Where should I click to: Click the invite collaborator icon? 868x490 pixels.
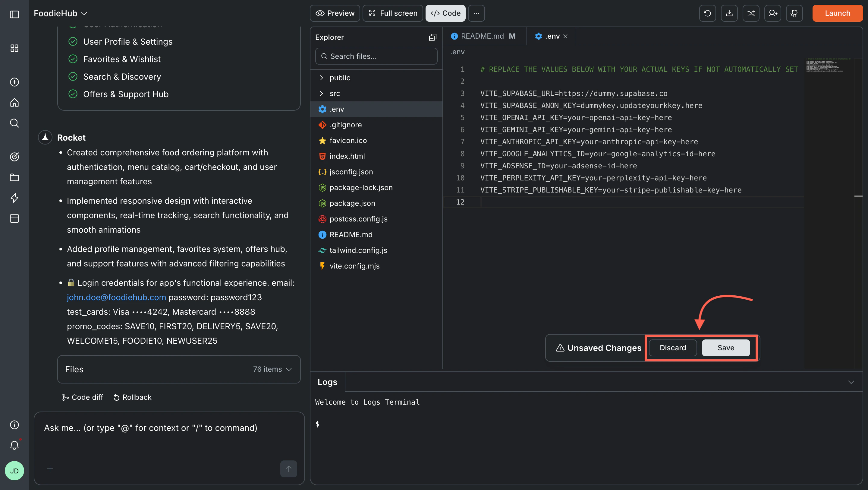773,13
